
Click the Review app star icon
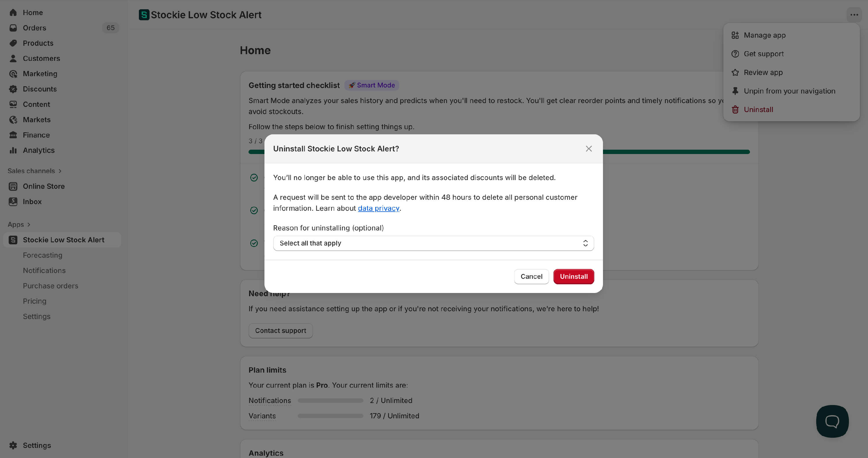(x=735, y=72)
